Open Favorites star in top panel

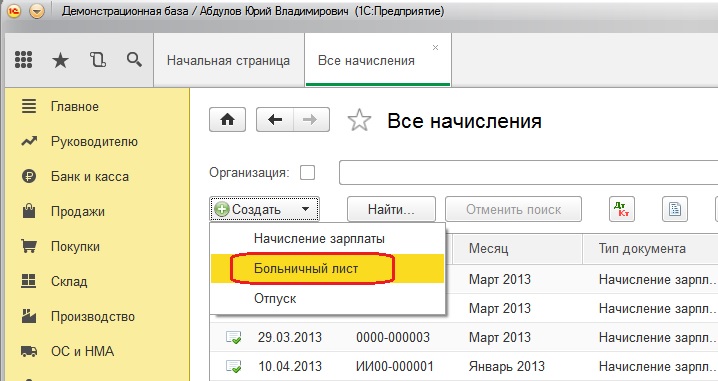click(60, 60)
